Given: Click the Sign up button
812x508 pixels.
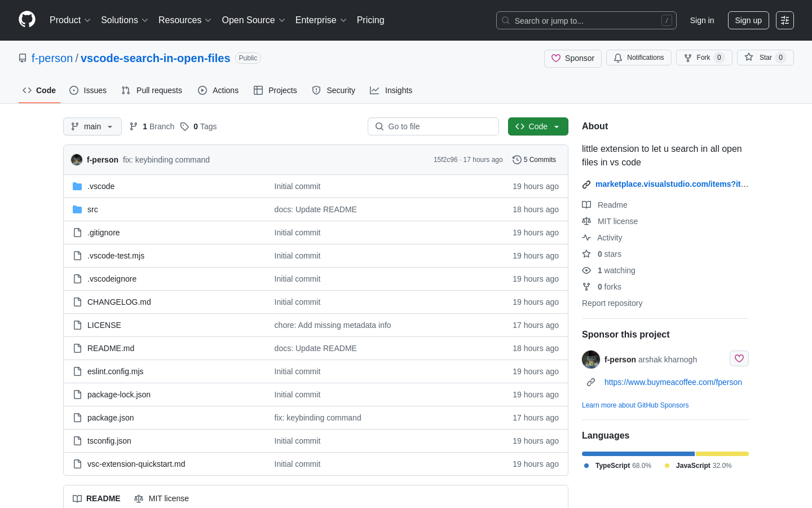Looking at the screenshot, I should click(748, 20).
